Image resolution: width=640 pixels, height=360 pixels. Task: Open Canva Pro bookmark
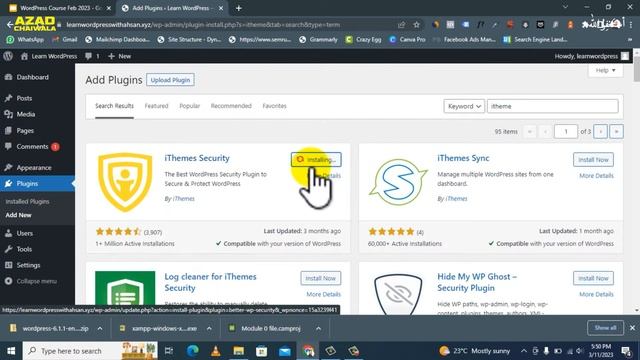click(x=407, y=40)
